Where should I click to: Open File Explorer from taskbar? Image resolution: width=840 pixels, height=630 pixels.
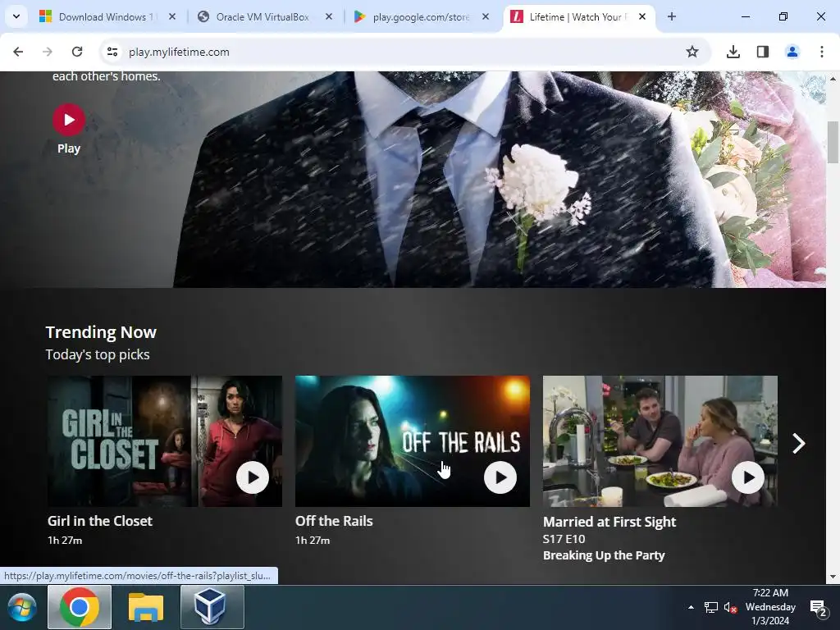click(146, 607)
